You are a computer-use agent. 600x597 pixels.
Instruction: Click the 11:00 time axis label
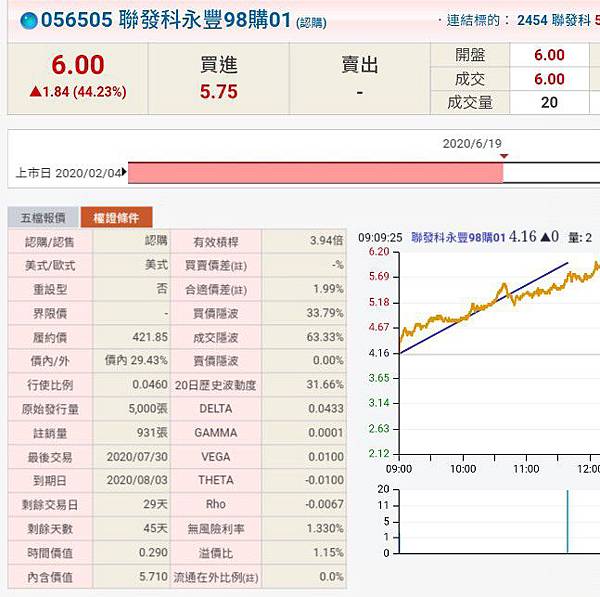pyautogui.click(x=526, y=469)
